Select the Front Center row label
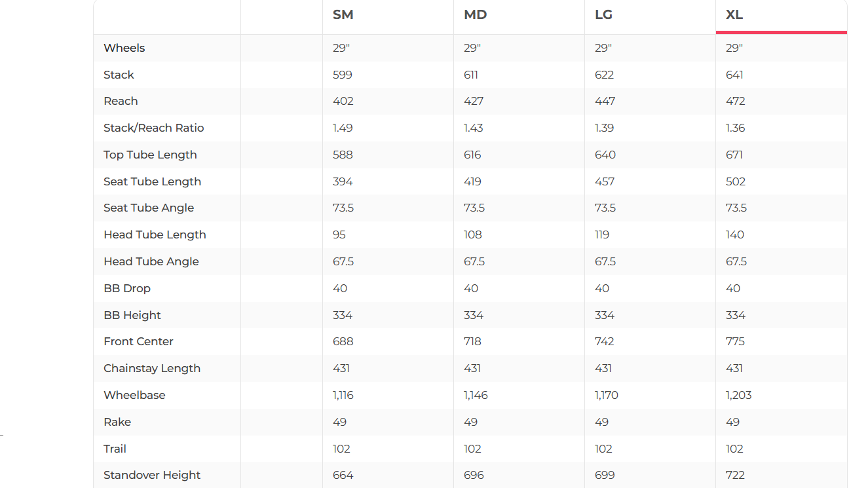The height and width of the screenshot is (488, 868). [x=138, y=342]
